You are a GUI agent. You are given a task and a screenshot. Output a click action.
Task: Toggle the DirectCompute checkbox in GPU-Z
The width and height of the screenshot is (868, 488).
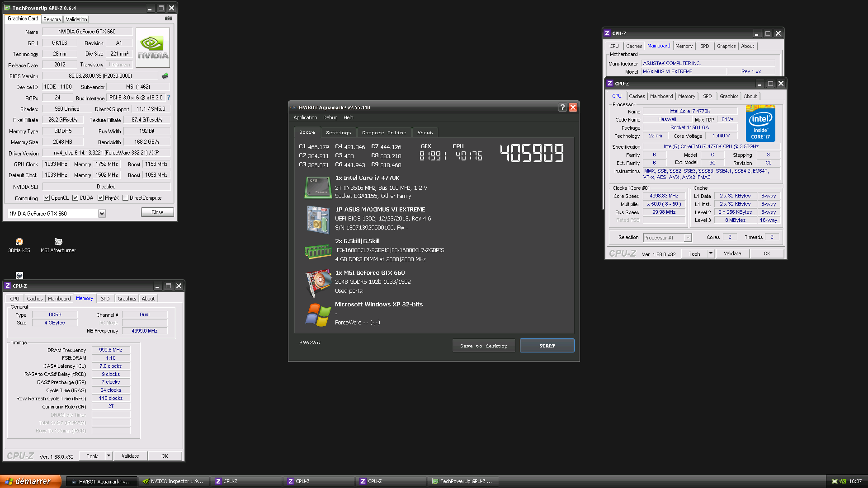click(126, 198)
